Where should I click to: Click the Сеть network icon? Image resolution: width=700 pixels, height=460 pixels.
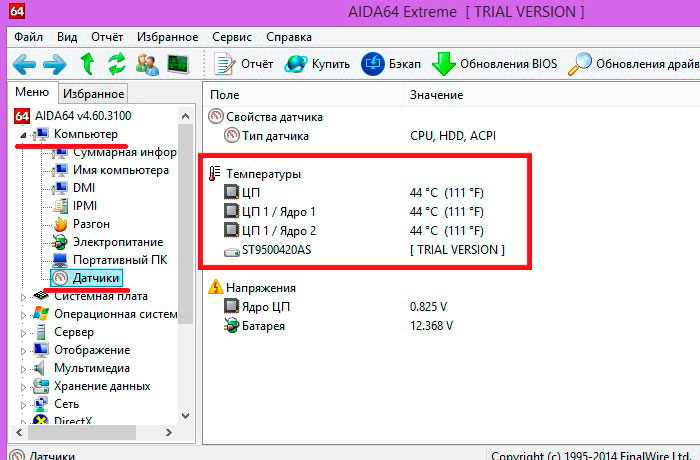pyautogui.click(x=41, y=404)
